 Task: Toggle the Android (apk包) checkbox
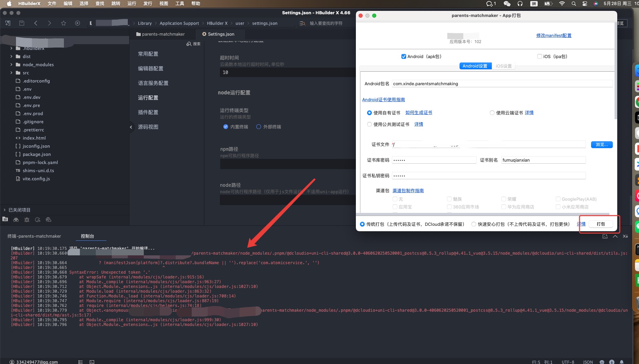point(404,56)
